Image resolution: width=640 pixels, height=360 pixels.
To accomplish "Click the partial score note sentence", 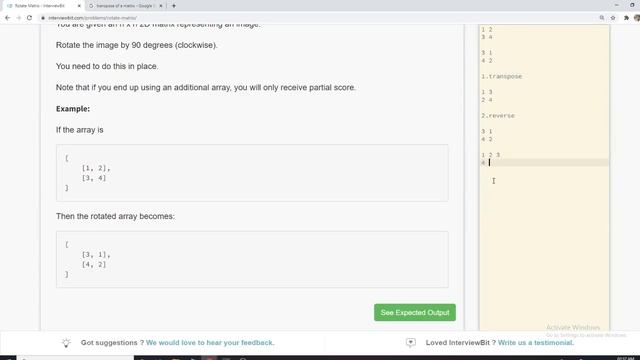I will [x=206, y=87].
